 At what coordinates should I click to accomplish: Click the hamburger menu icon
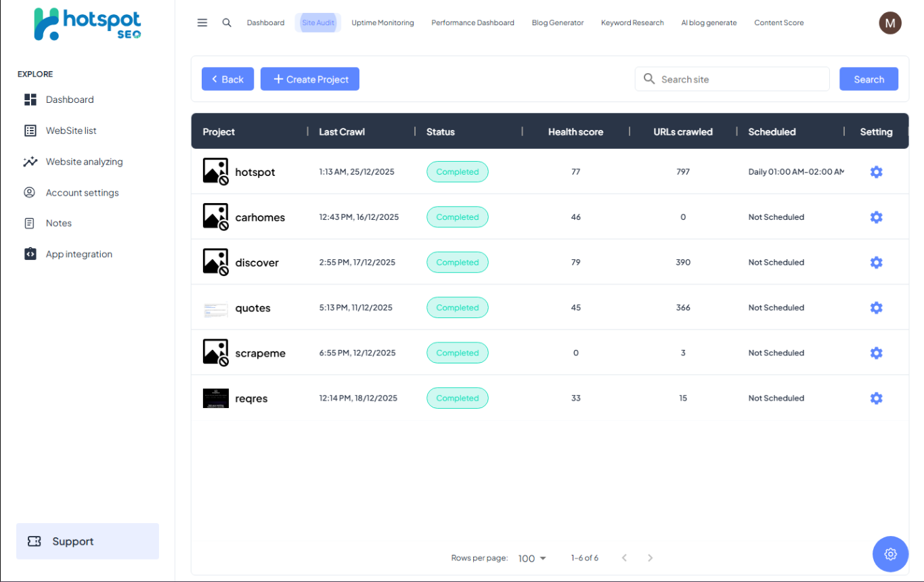click(x=202, y=22)
